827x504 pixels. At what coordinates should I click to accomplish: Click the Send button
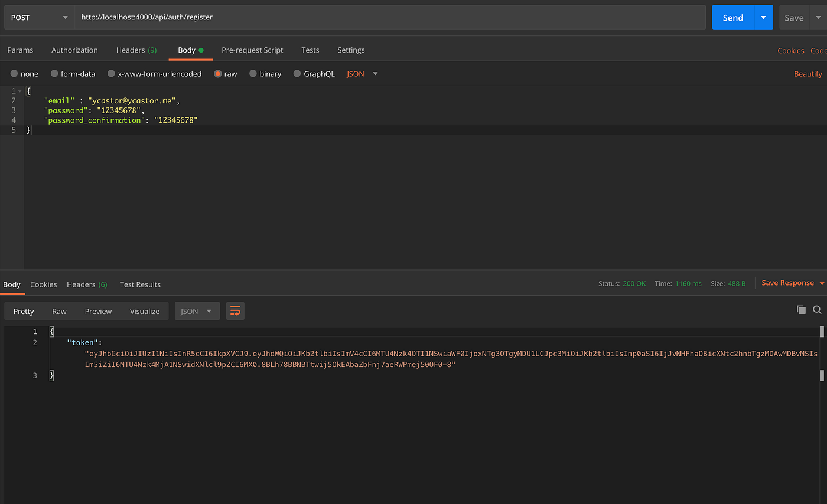tap(732, 17)
